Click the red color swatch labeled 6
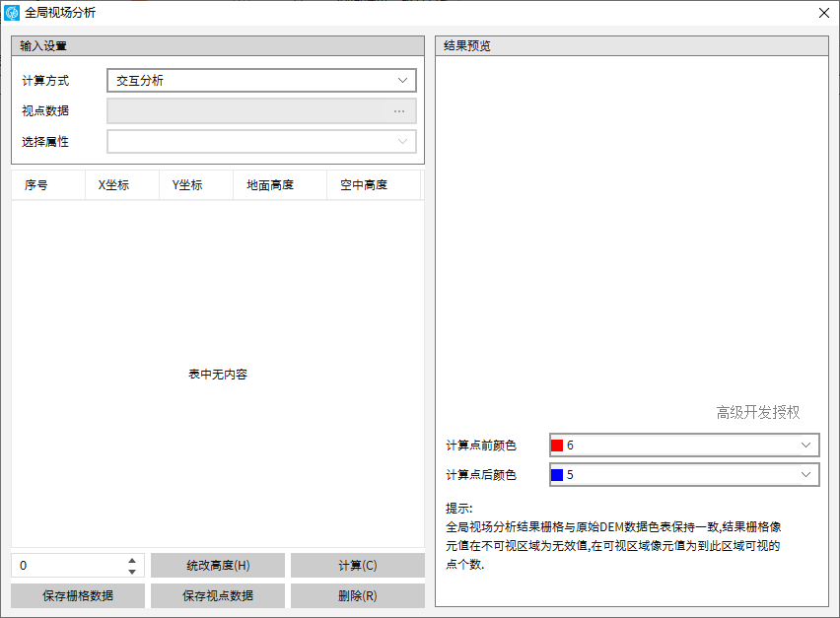Image resolution: width=840 pixels, height=618 pixels. [557, 446]
